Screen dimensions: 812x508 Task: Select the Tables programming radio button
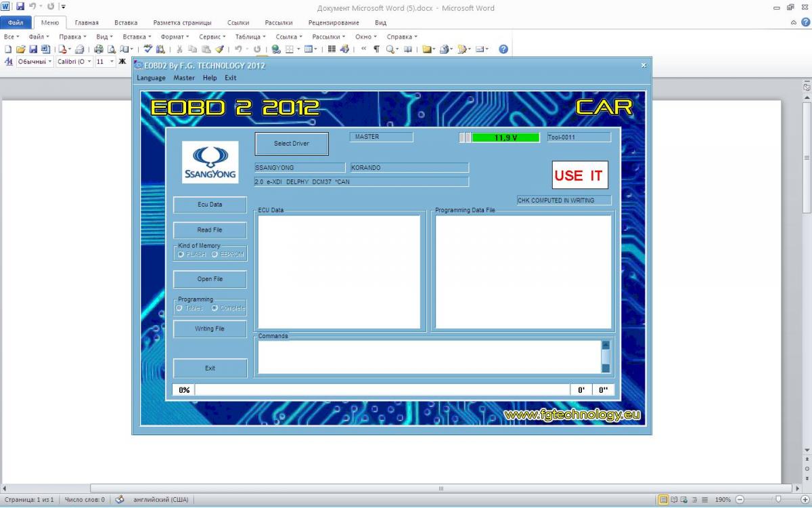[x=179, y=308]
